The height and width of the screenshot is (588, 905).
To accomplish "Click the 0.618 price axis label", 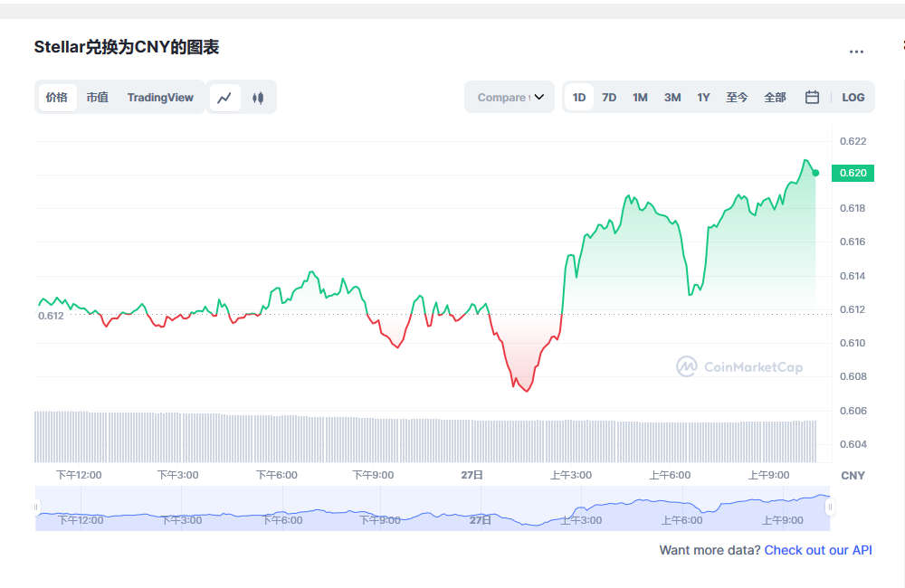I will [x=853, y=208].
